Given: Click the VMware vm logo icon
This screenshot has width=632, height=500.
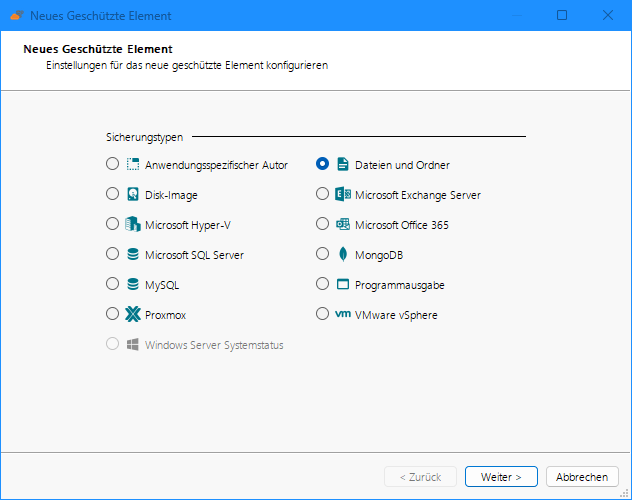Looking at the screenshot, I should pyautogui.click(x=343, y=314).
